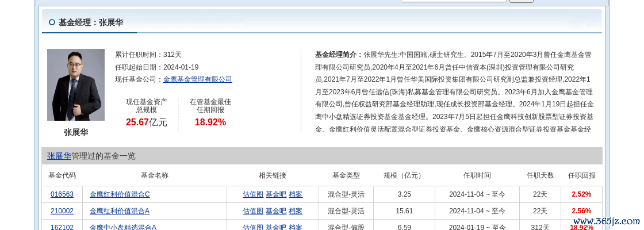
Task: Click the 15.61 fund size cell
Action: tap(404, 211)
